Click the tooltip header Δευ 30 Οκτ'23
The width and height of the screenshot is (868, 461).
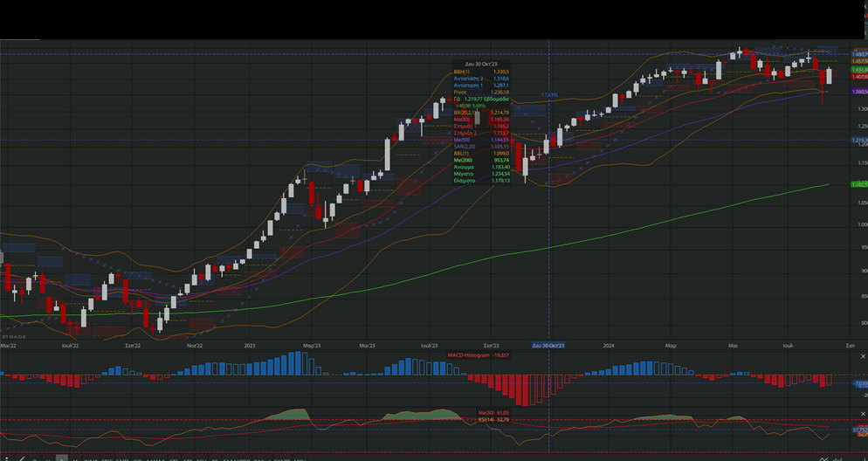481,65
